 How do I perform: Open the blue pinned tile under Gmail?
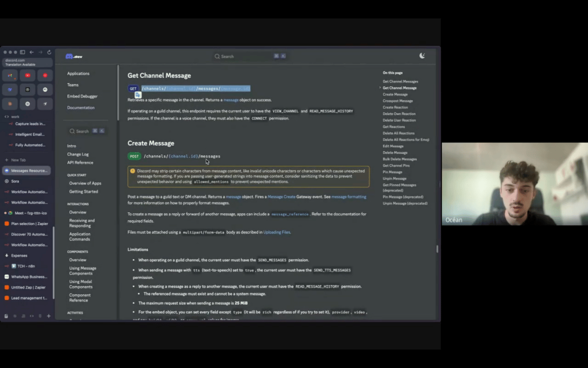tap(10, 90)
